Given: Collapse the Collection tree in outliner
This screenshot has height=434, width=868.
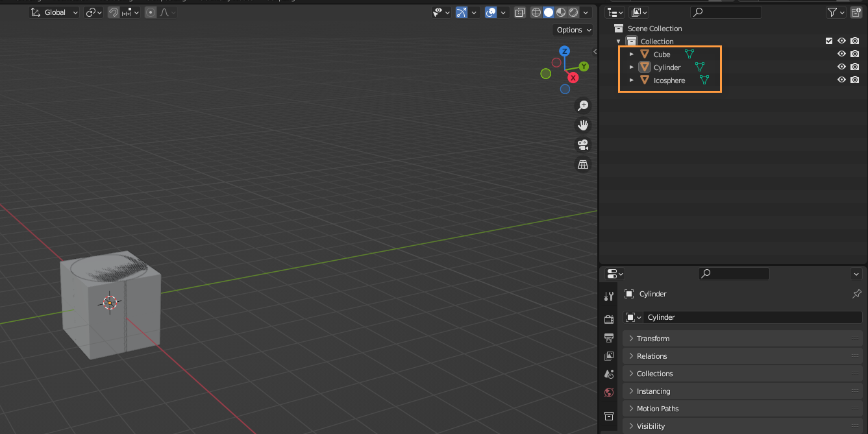Looking at the screenshot, I should (619, 42).
